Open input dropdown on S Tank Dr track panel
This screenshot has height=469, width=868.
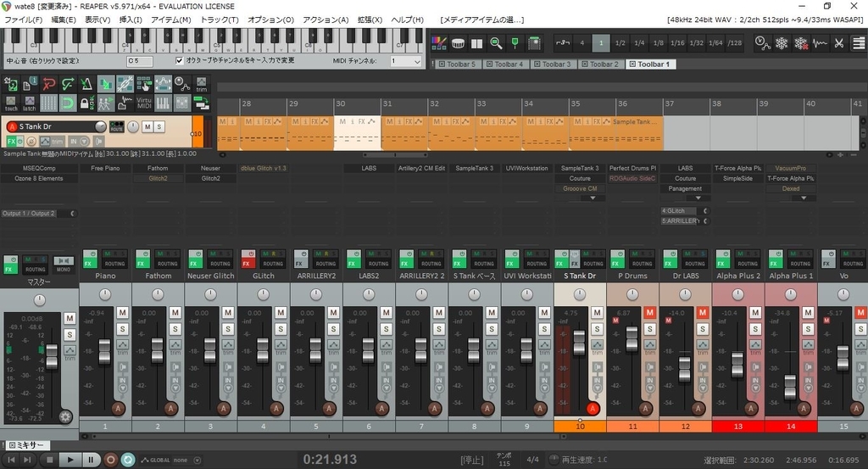(84, 142)
